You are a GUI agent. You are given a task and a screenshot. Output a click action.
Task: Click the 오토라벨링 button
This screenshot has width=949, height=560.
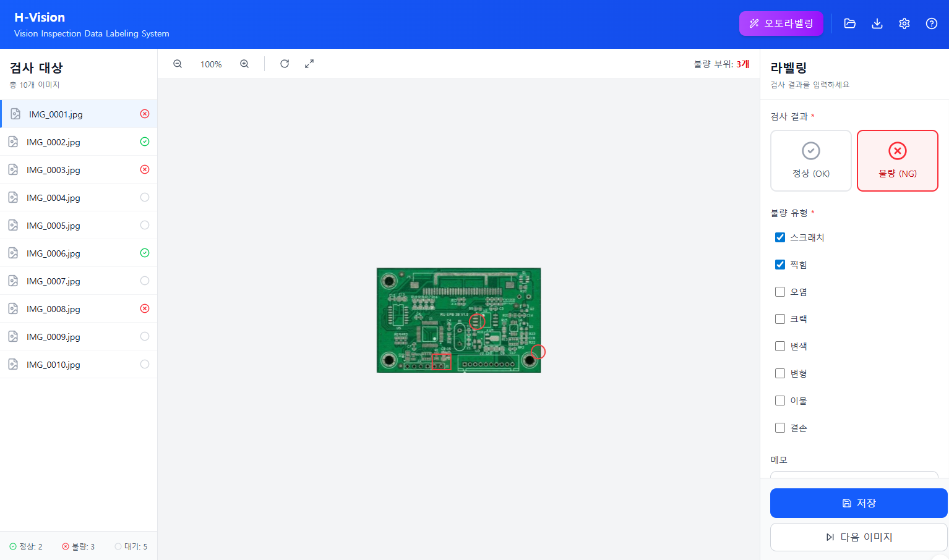pyautogui.click(x=781, y=23)
